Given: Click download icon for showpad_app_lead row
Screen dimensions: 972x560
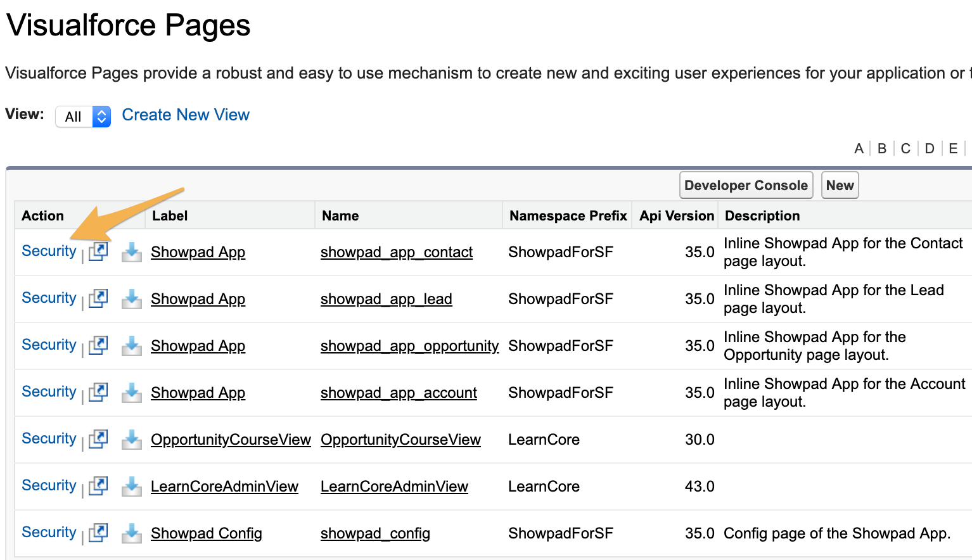Looking at the screenshot, I should tap(132, 298).
